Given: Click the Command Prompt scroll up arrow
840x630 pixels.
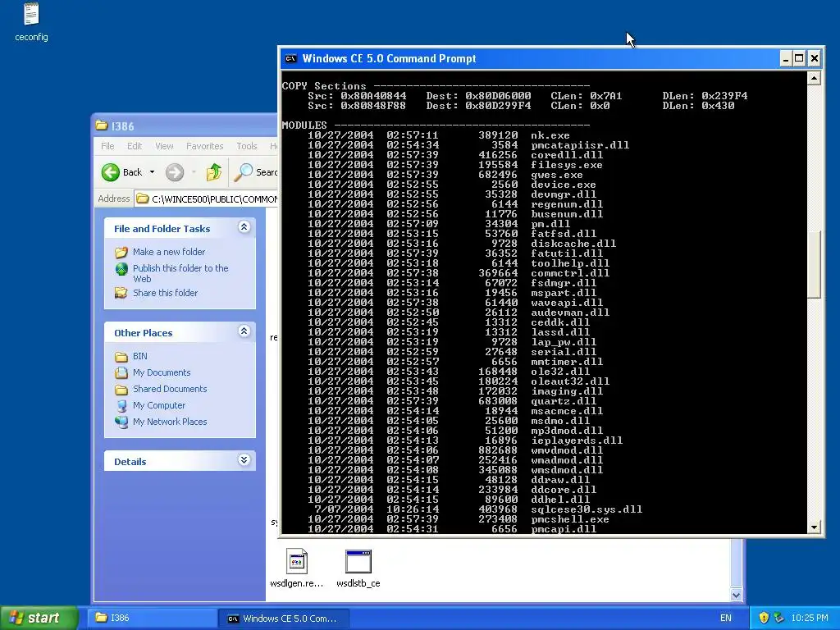Looking at the screenshot, I should (x=814, y=79).
